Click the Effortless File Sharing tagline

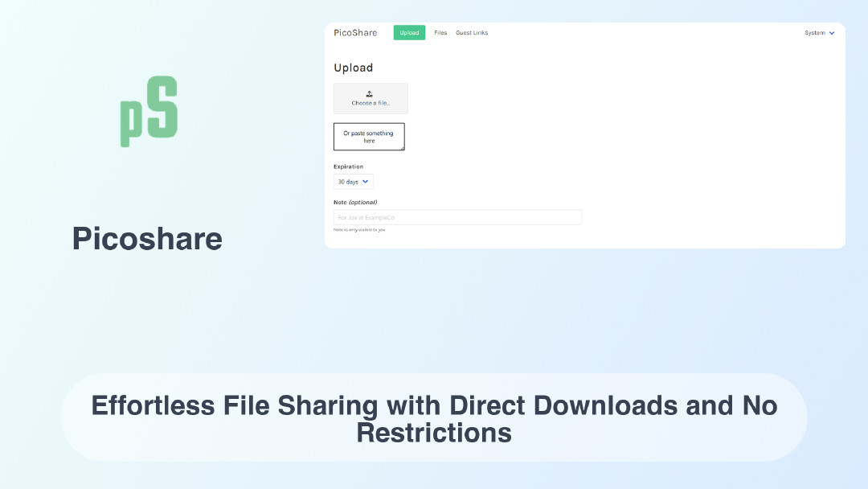(434, 419)
